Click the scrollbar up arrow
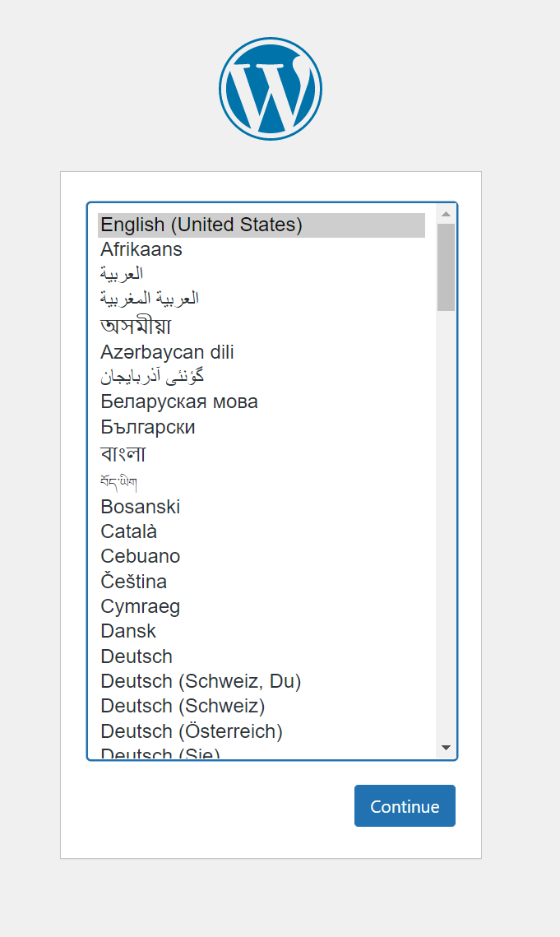The image size is (560, 937). coord(446,214)
